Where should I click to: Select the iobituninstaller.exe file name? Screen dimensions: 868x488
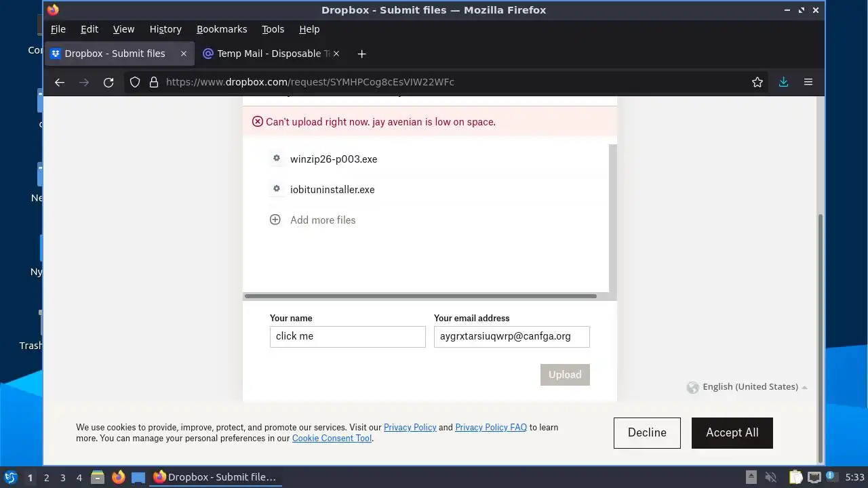pyautogui.click(x=332, y=190)
